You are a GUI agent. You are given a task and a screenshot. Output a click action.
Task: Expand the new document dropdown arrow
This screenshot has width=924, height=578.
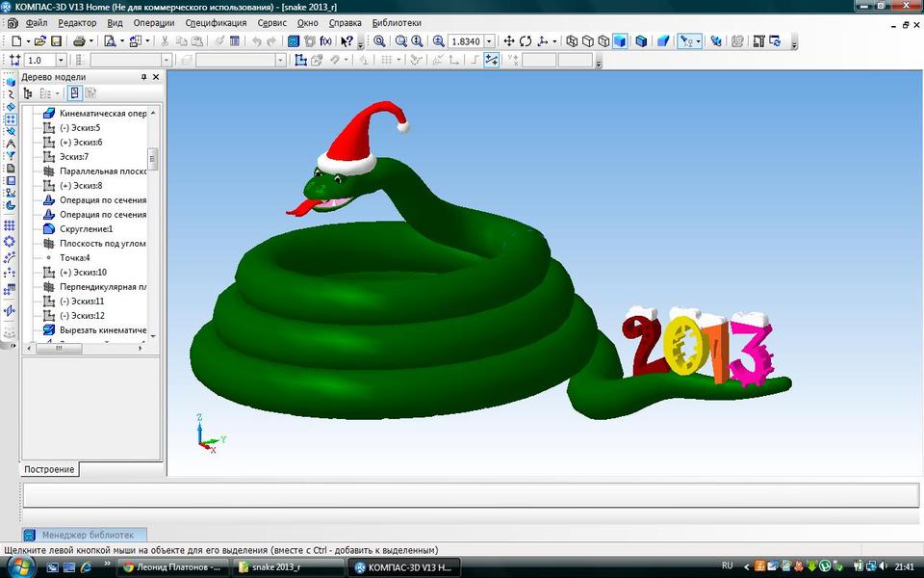[x=26, y=41]
